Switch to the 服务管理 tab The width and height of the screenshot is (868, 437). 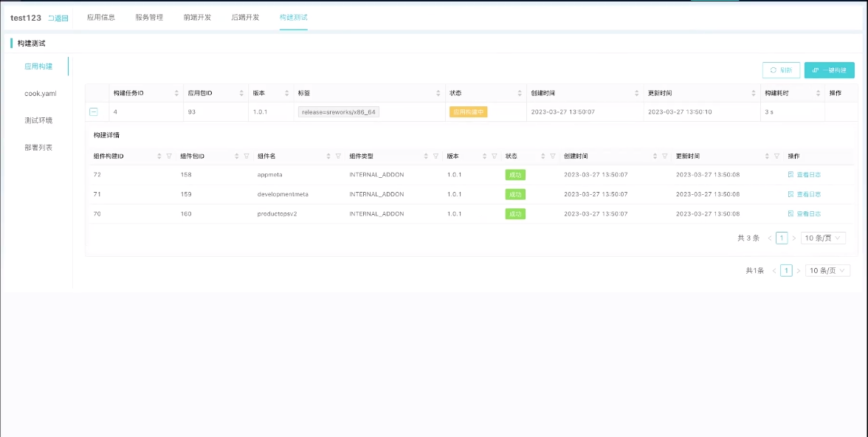(x=149, y=17)
